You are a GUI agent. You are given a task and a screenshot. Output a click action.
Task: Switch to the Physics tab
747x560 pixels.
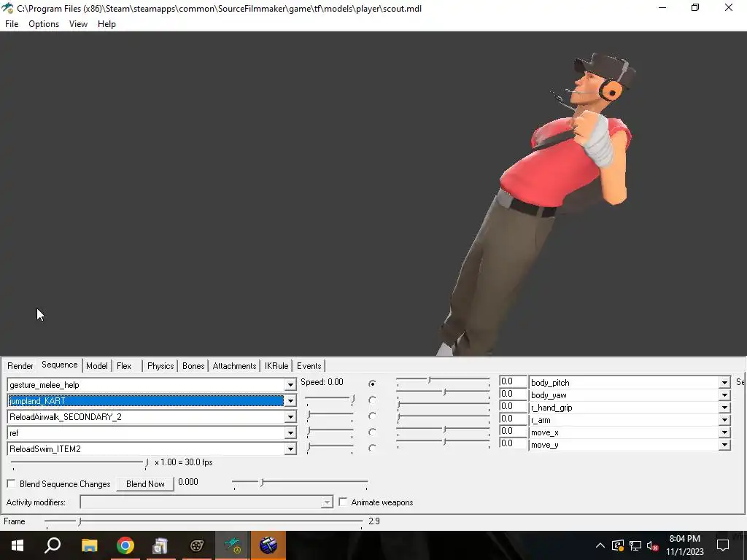click(160, 366)
